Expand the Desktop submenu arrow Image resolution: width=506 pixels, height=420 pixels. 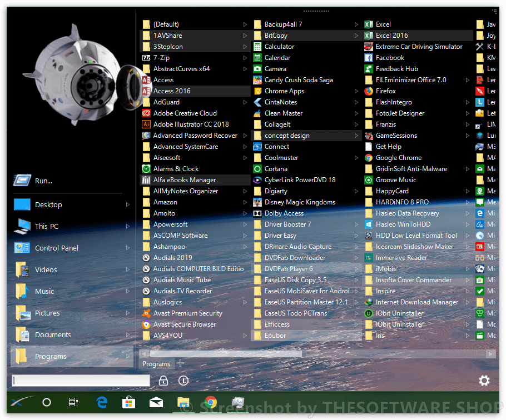[128, 204]
